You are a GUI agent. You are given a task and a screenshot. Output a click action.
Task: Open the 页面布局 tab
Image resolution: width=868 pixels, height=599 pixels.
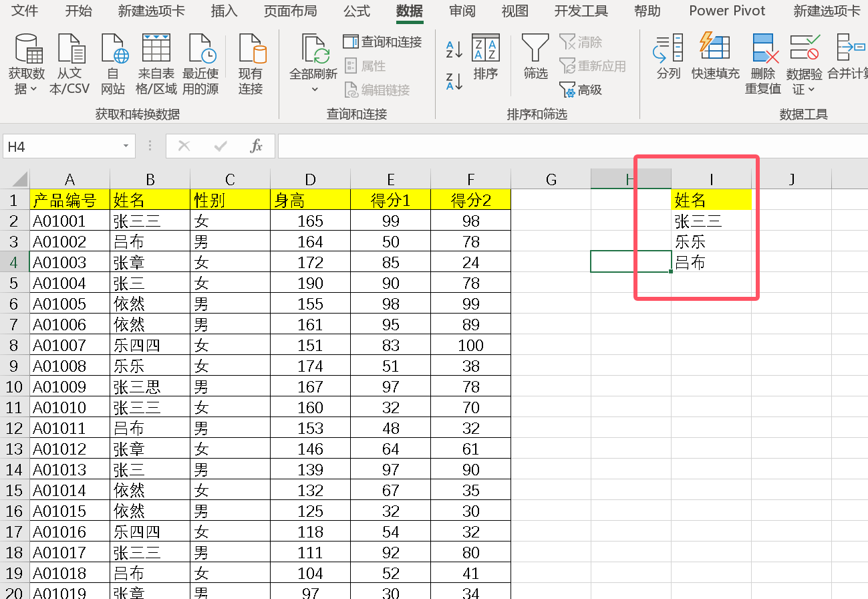(290, 11)
